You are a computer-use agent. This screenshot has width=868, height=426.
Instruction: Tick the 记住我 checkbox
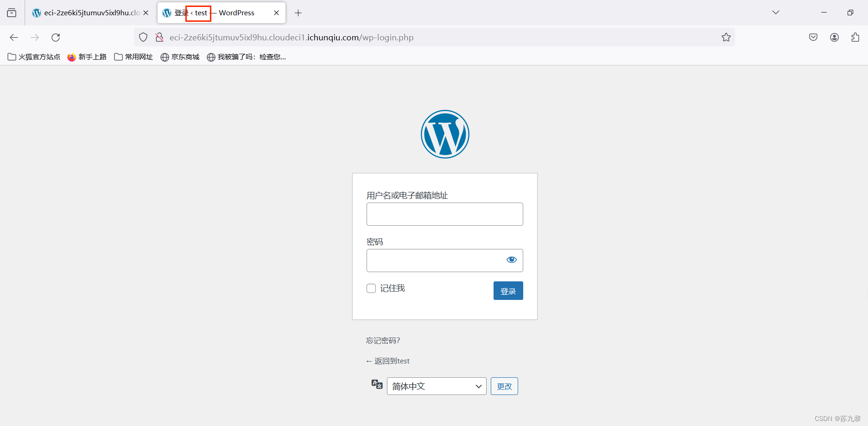coord(371,288)
